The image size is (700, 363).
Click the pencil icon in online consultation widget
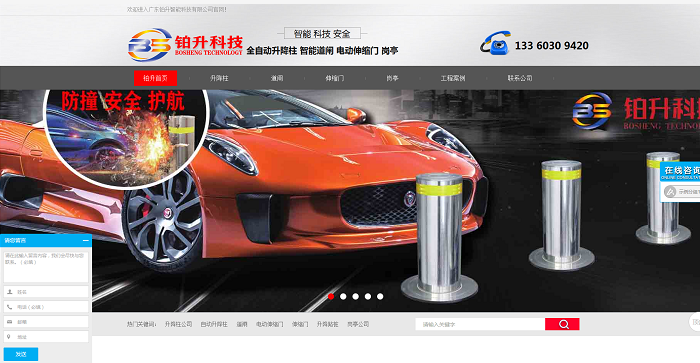(670, 192)
